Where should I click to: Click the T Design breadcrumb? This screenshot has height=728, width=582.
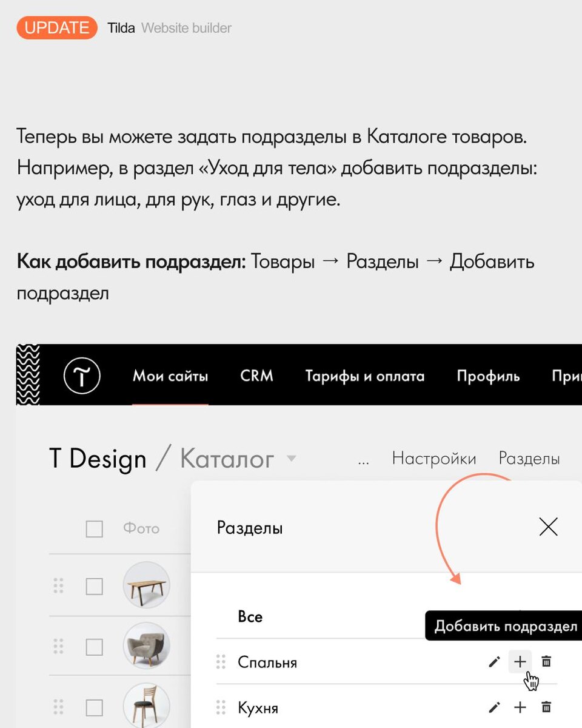98,459
